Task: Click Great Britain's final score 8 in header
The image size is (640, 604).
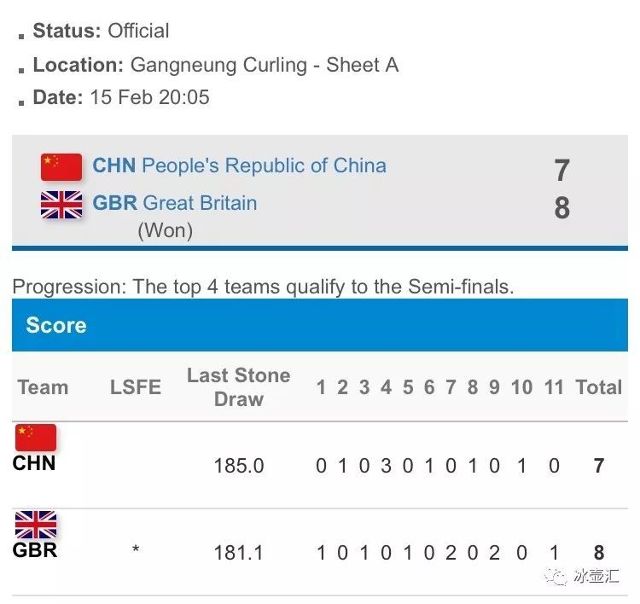Action: [x=562, y=207]
